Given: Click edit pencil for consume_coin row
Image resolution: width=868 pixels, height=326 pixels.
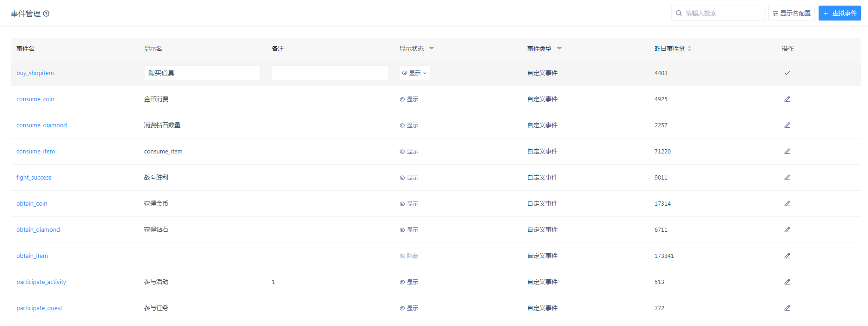Looking at the screenshot, I should [787, 99].
